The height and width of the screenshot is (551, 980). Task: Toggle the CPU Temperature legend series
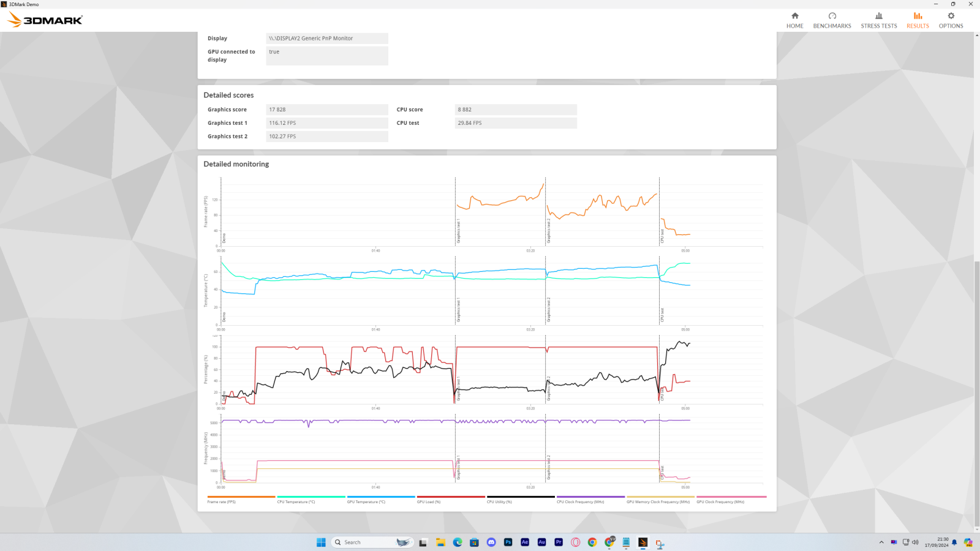(296, 501)
